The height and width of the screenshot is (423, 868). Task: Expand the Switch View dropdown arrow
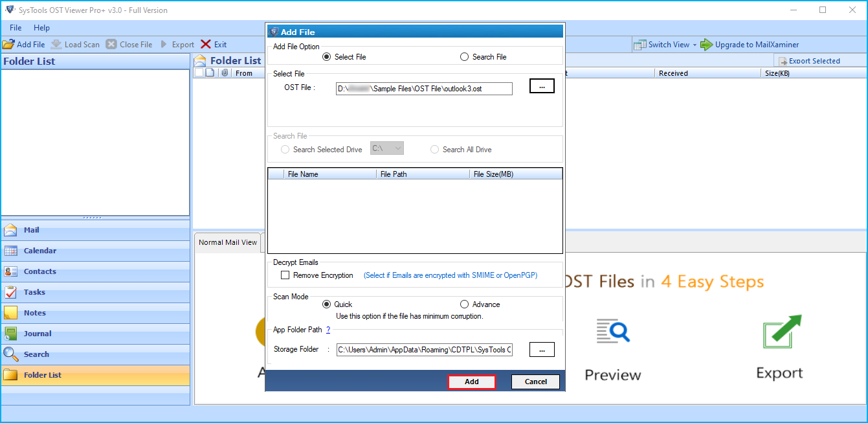click(695, 45)
